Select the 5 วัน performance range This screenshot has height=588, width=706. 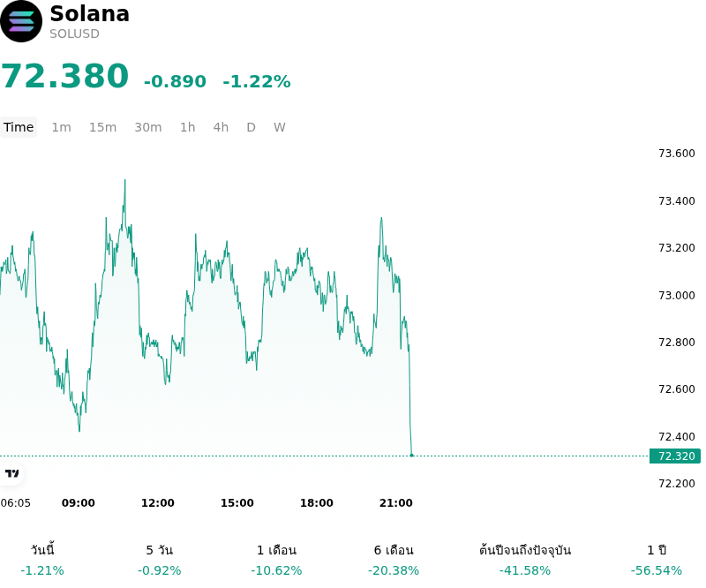click(160, 560)
